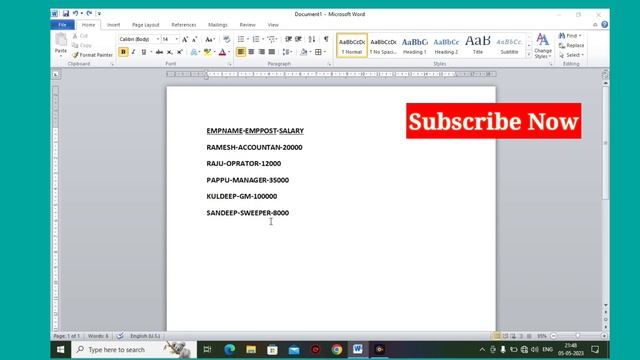This screenshot has height=360, width=640.
Task: Switch to the Insert tab
Action: click(113, 25)
